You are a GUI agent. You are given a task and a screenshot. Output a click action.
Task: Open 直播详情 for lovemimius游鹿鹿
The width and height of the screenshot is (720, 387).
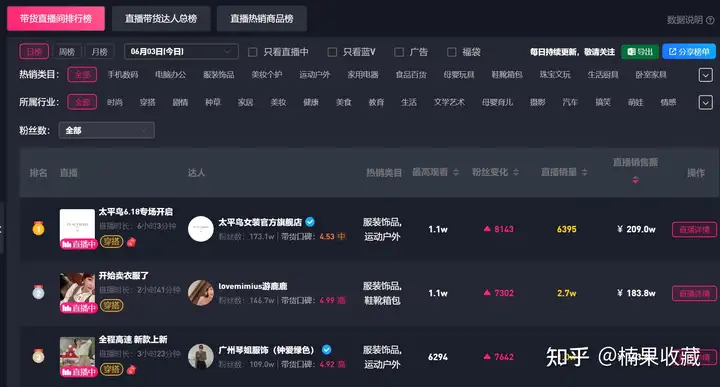click(x=694, y=293)
